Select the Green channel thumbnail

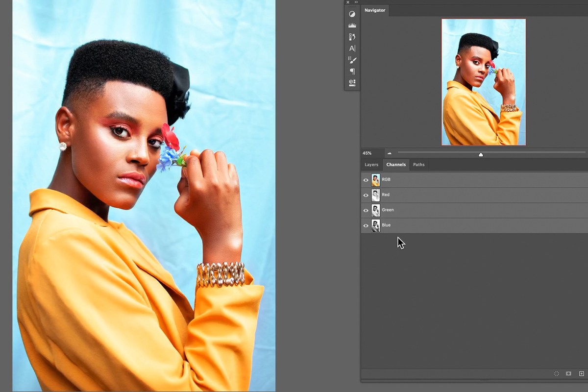coord(375,210)
